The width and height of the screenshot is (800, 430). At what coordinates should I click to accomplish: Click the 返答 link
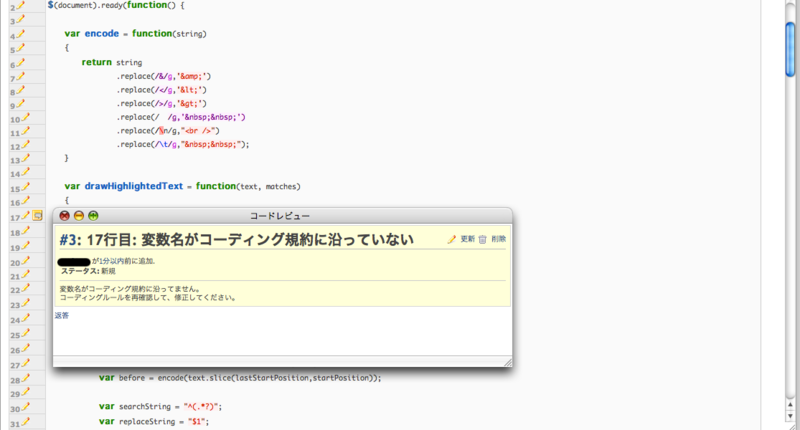tap(62, 315)
